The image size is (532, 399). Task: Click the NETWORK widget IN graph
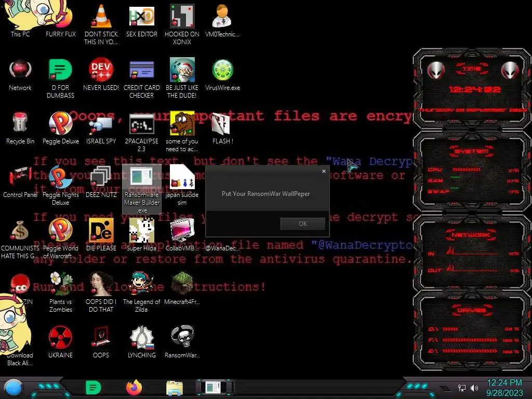point(473,251)
